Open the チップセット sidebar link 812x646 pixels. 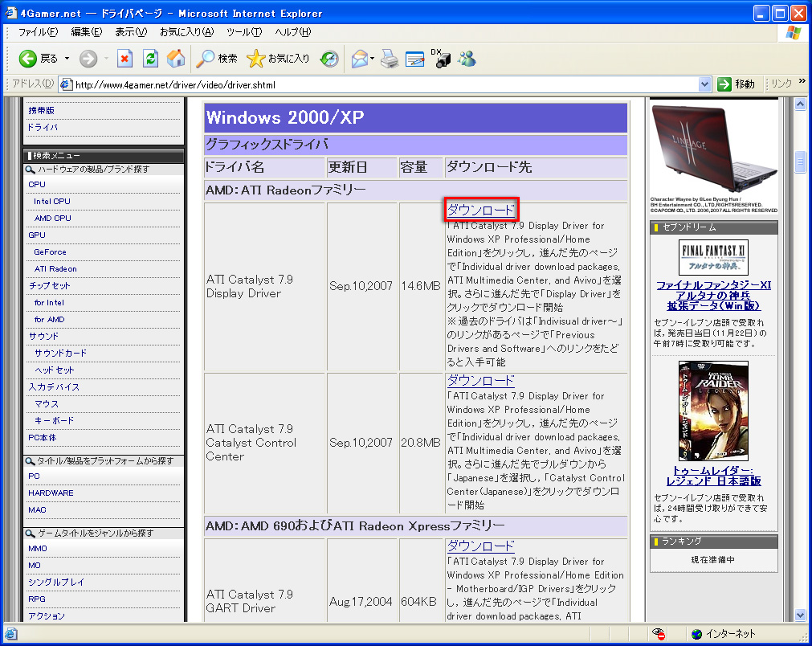click(x=49, y=285)
